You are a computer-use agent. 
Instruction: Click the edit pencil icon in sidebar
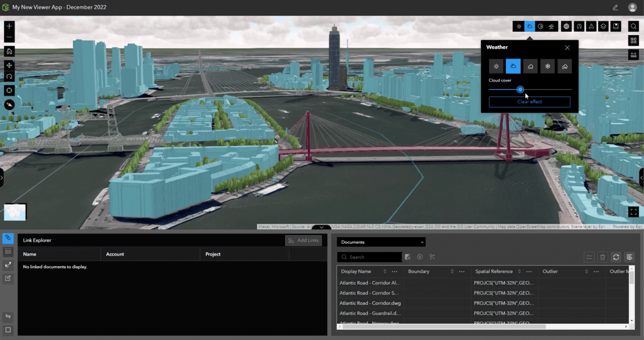(x=7, y=278)
